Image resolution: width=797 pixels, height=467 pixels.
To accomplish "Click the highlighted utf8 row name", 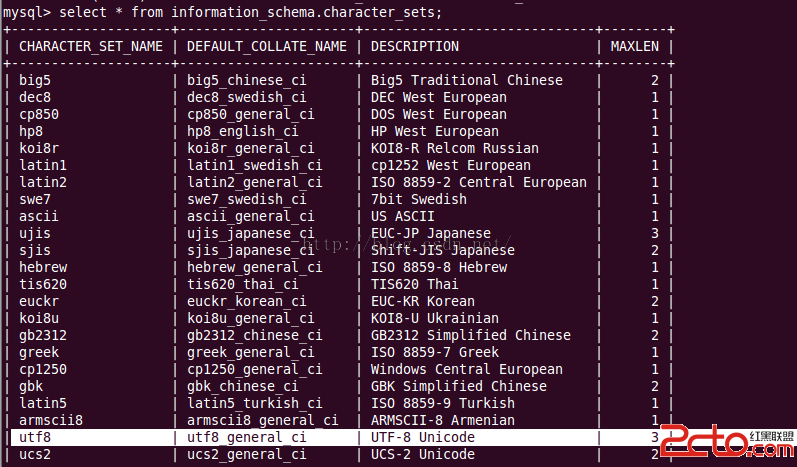I will click(x=35, y=437).
